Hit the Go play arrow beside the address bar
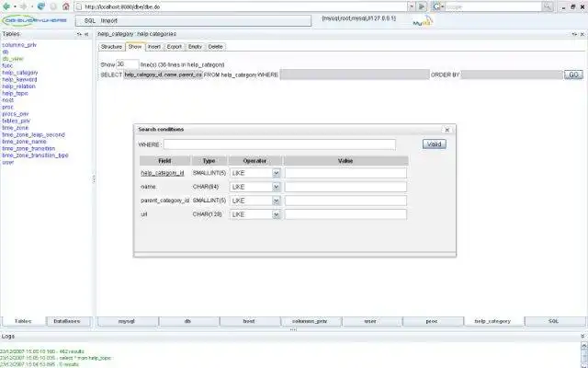 (x=422, y=6)
